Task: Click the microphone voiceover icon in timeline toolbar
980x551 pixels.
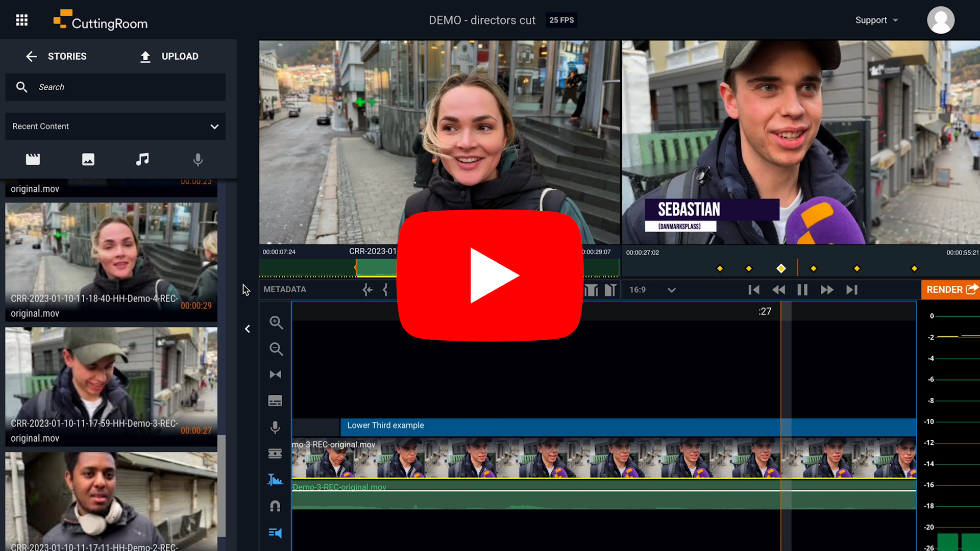Action: tap(275, 428)
